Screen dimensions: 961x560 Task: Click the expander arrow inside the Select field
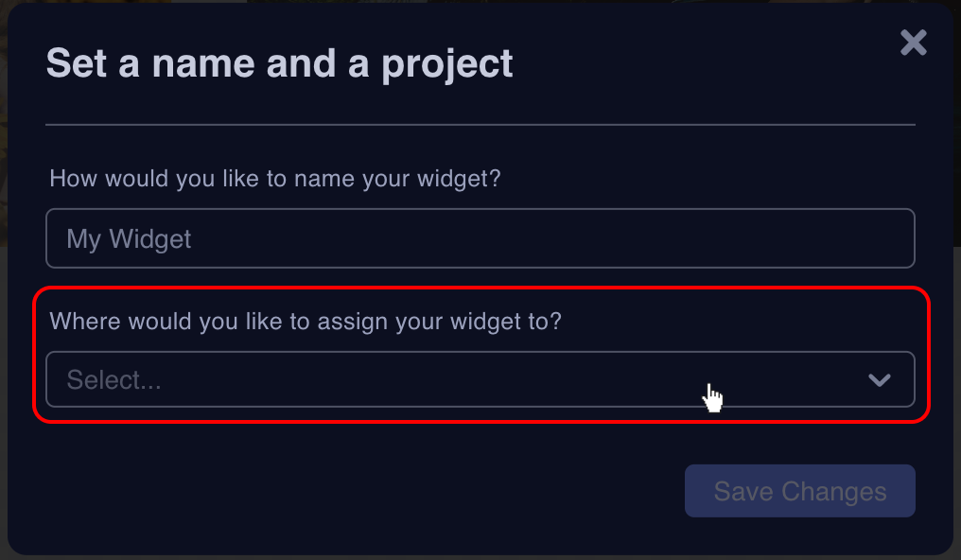pyautogui.click(x=880, y=380)
